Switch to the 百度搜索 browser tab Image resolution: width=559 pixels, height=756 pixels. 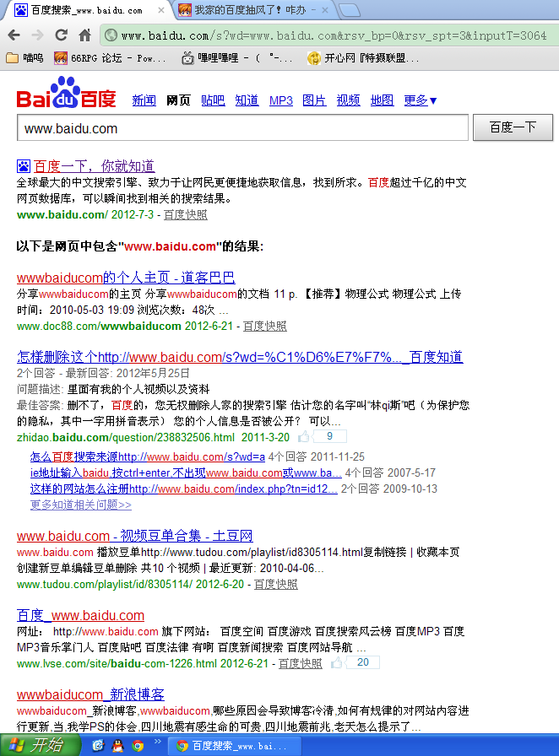pyautogui.click(x=87, y=9)
